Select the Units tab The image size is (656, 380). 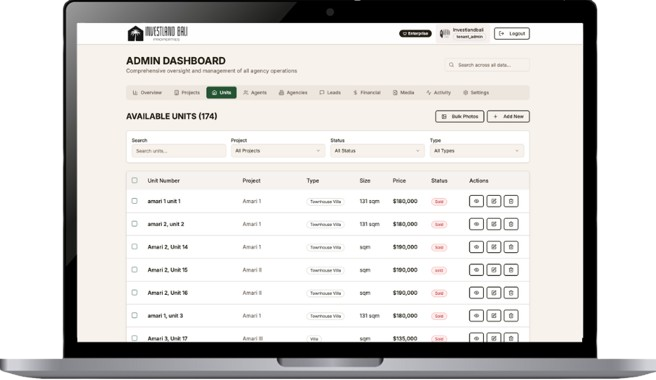[221, 92]
